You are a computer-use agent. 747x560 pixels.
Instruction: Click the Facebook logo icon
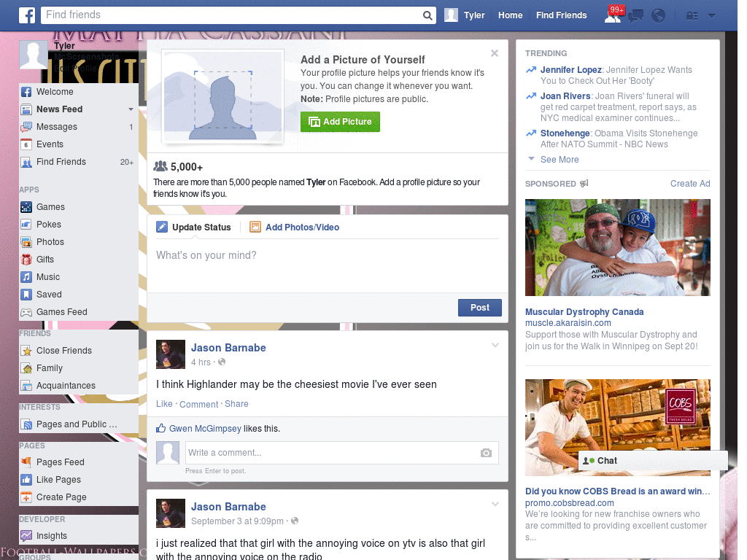coord(27,15)
